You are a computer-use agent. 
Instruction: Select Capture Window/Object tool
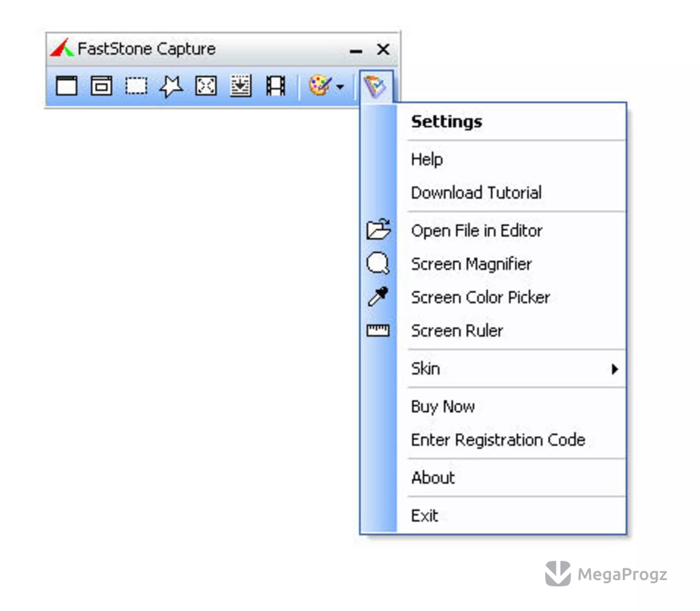tap(101, 86)
